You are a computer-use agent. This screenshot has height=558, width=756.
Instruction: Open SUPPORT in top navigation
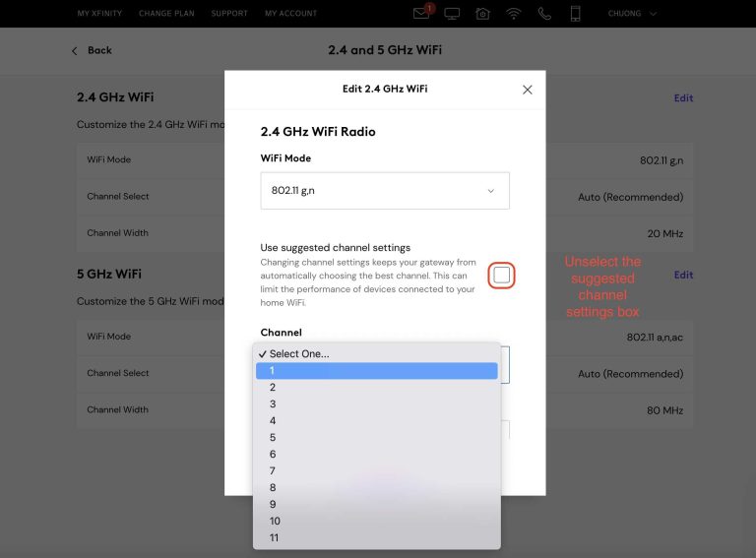click(229, 14)
